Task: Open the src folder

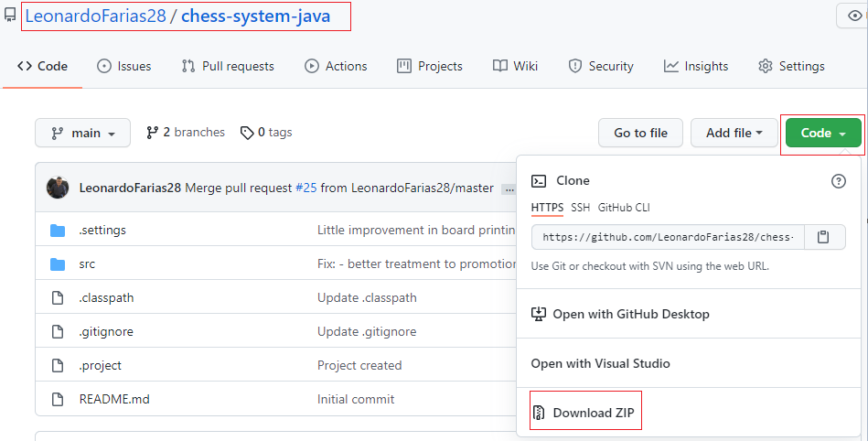Action: 87,264
